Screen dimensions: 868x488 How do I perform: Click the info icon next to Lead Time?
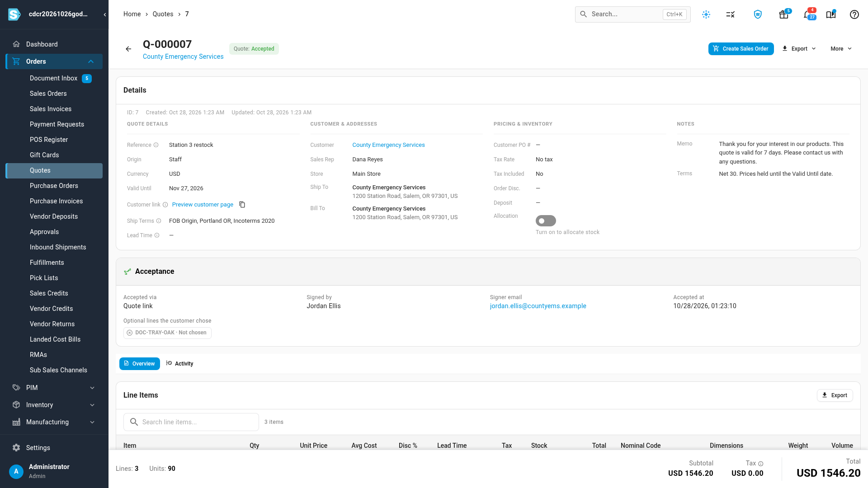pyautogui.click(x=157, y=235)
